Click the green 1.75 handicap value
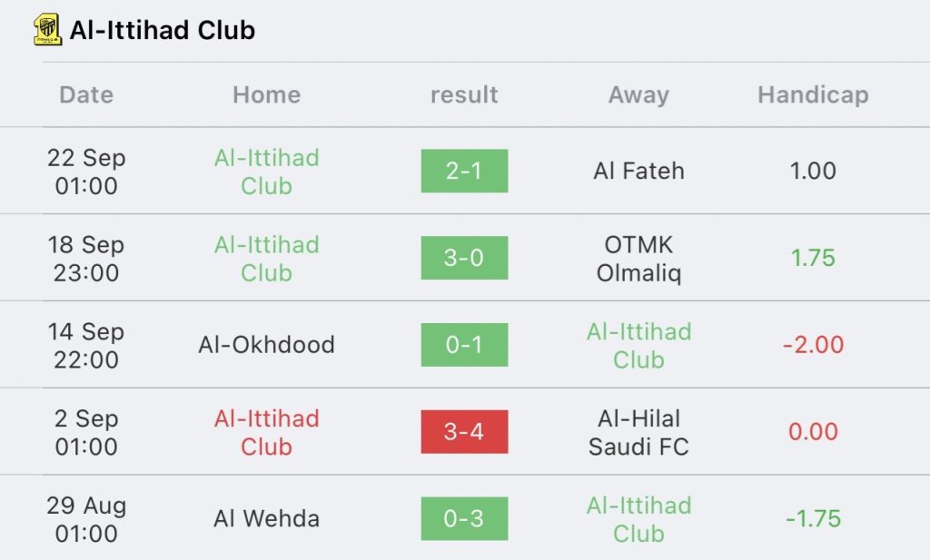 (x=813, y=258)
